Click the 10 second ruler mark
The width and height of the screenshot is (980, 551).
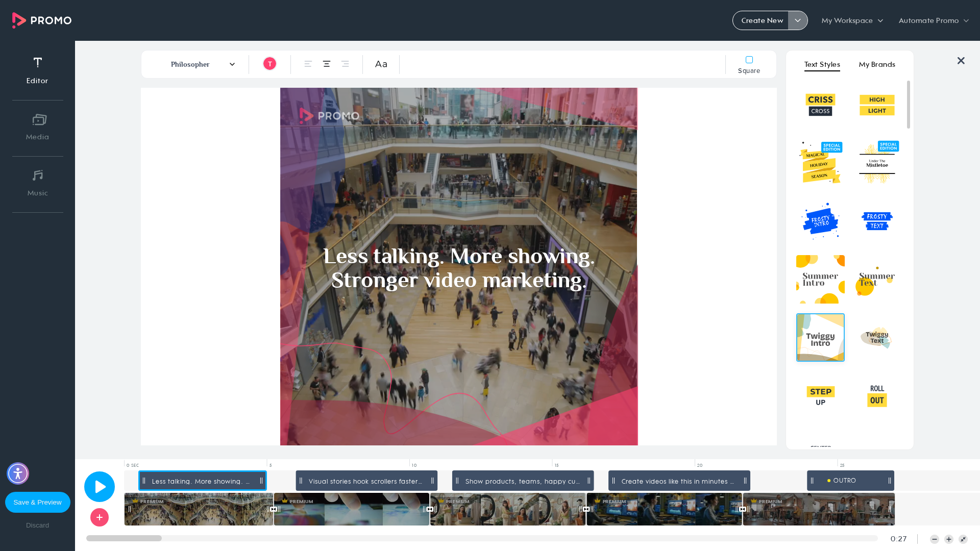pos(414,465)
